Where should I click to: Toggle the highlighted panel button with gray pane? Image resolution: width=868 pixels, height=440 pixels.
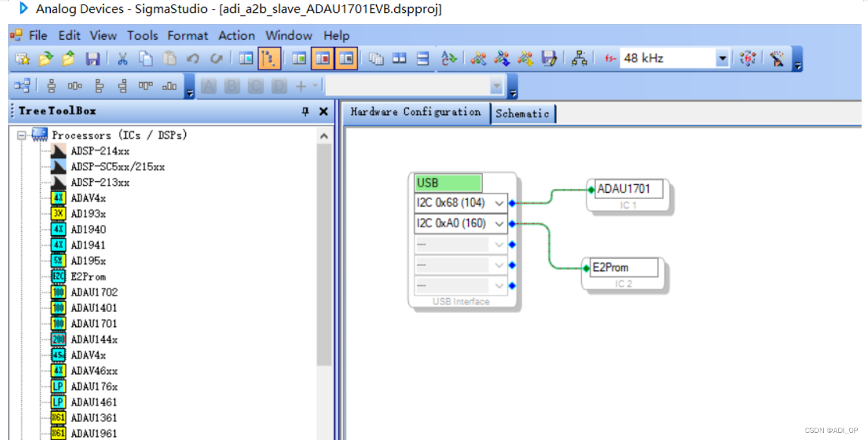click(x=347, y=58)
